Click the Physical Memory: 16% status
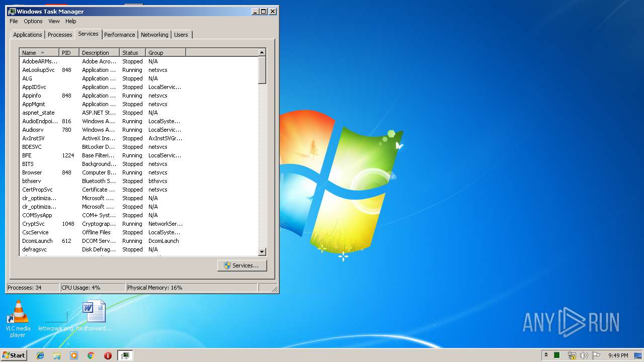This screenshot has height=362, width=644. pos(191,288)
